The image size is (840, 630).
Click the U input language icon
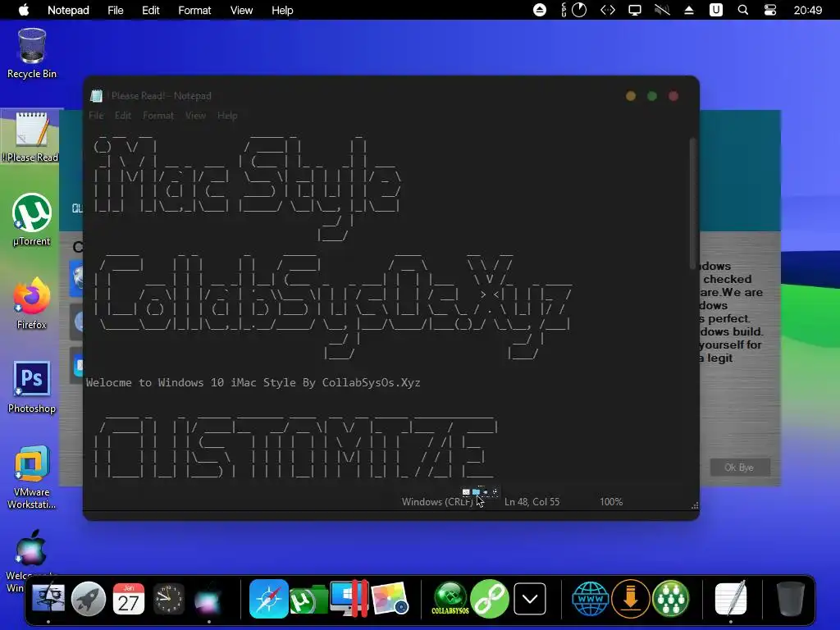715,10
